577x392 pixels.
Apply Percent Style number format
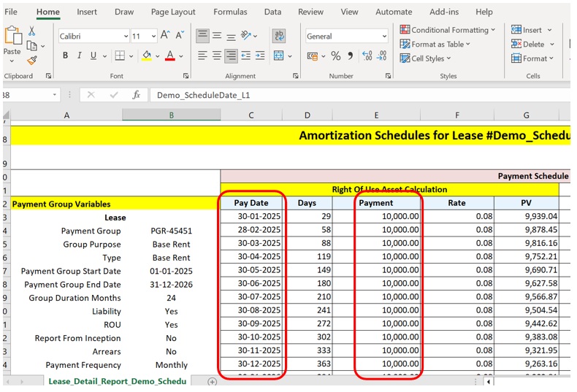pyautogui.click(x=336, y=56)
